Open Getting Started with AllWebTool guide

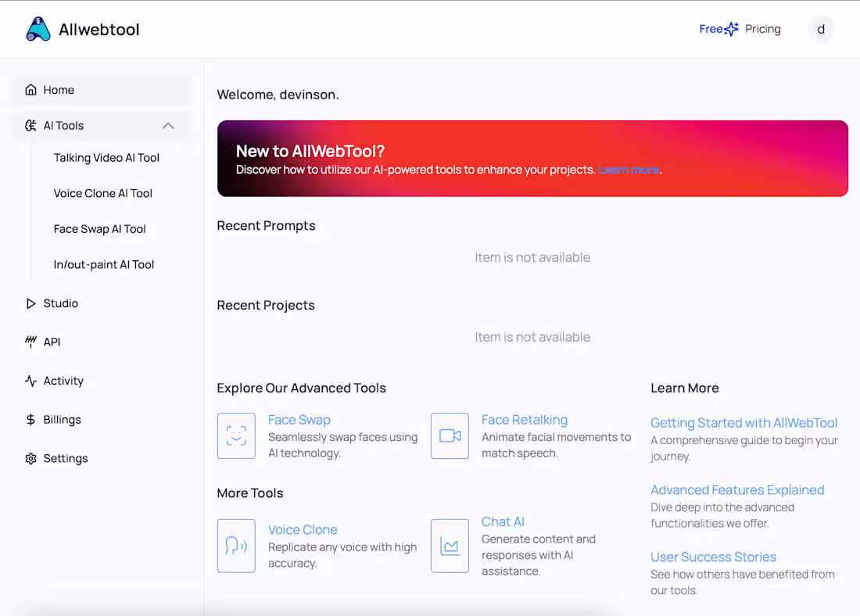[x=743, y=422]
